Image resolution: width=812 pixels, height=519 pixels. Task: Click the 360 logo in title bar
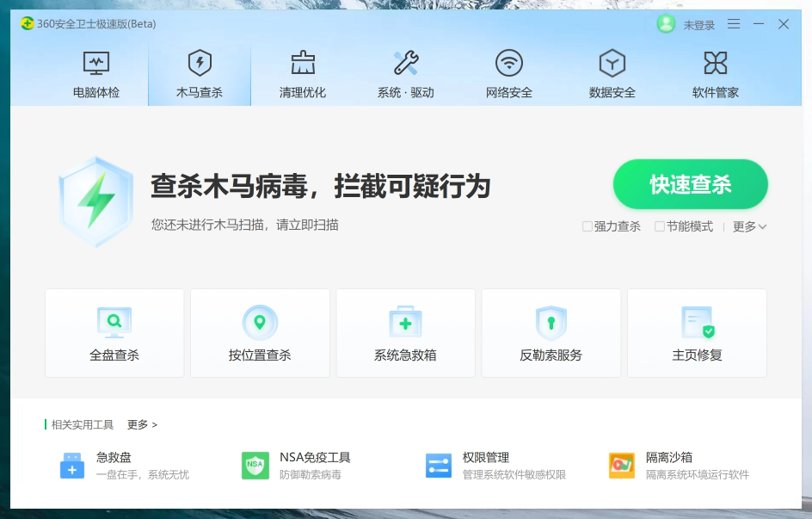click(x=28, y=23)
